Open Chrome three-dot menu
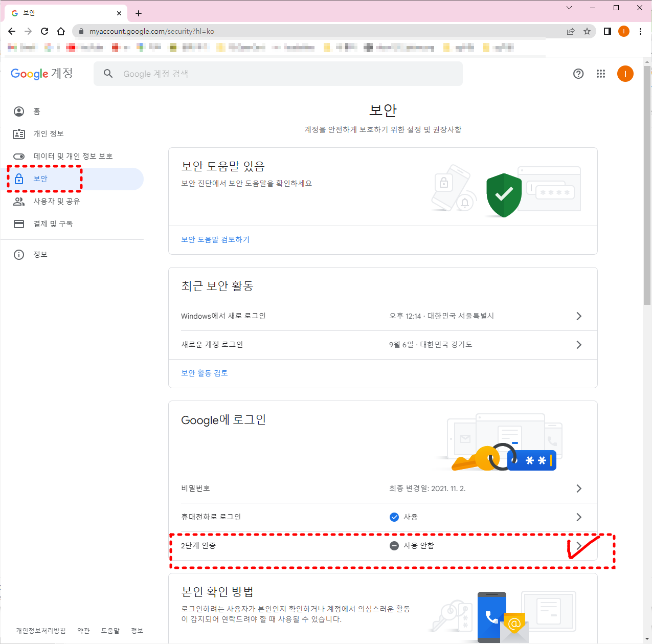652x644 pixels. pos(640,31)
